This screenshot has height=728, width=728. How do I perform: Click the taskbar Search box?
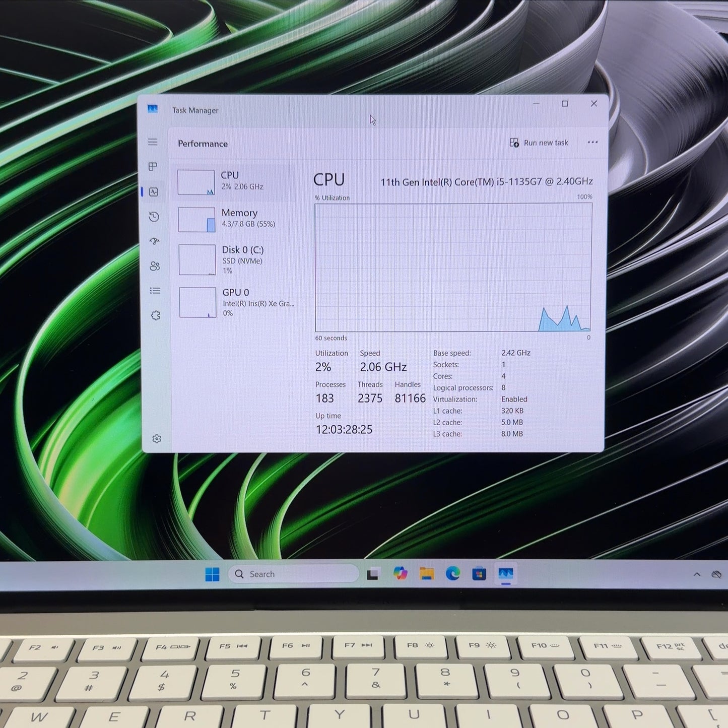[x=293, y=574]
